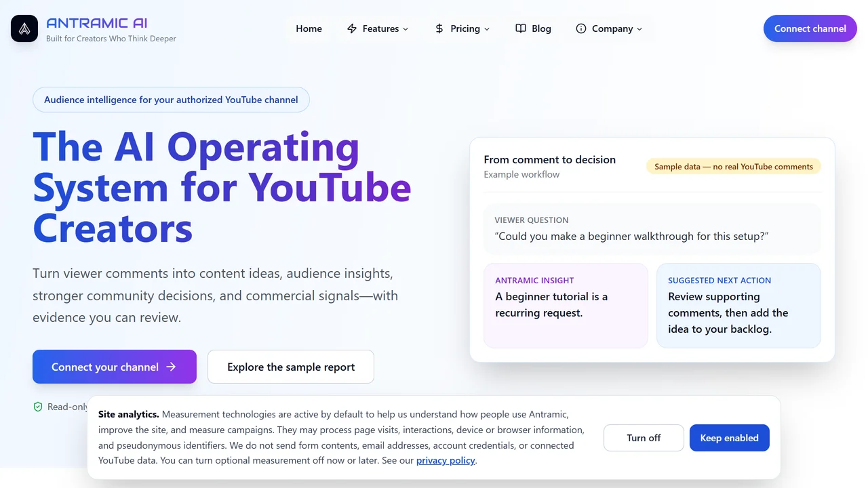Click the "ANTRAMIC INSIGHT" label

534,281
